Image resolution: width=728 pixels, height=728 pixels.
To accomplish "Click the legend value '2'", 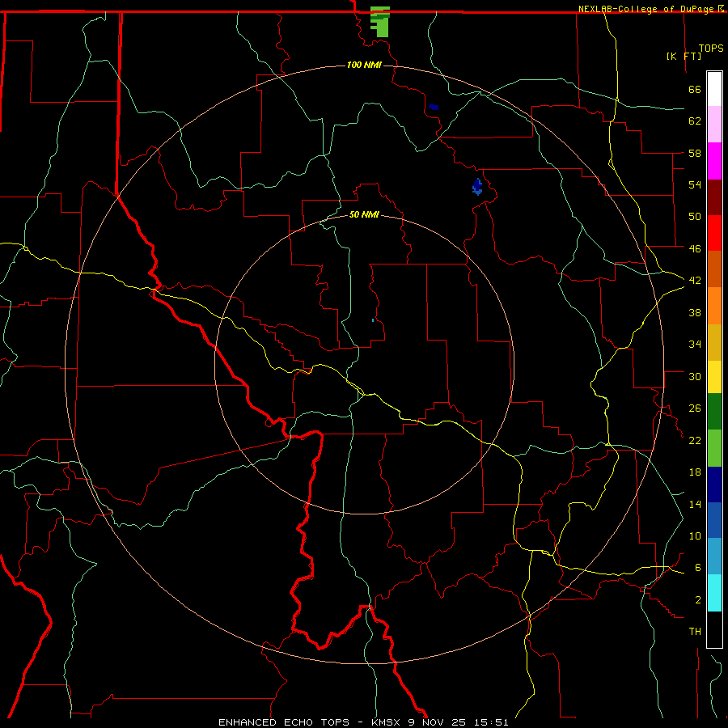I will click(698, 600).
